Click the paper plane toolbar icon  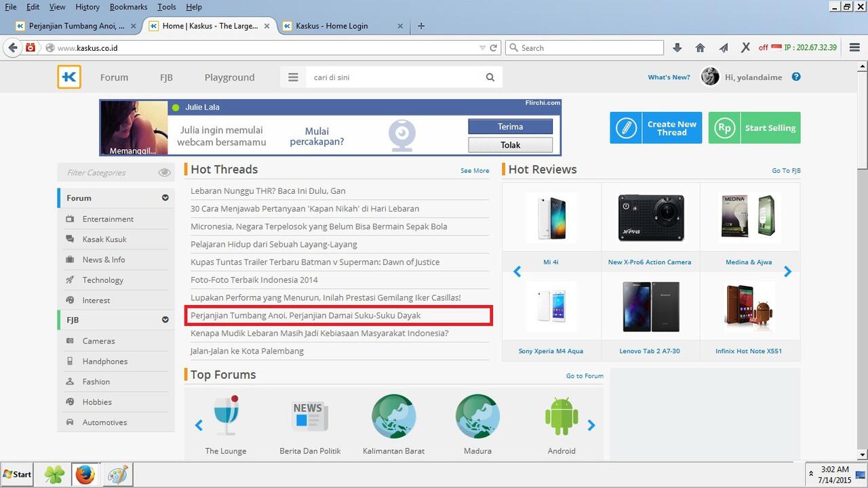point(723,47)
